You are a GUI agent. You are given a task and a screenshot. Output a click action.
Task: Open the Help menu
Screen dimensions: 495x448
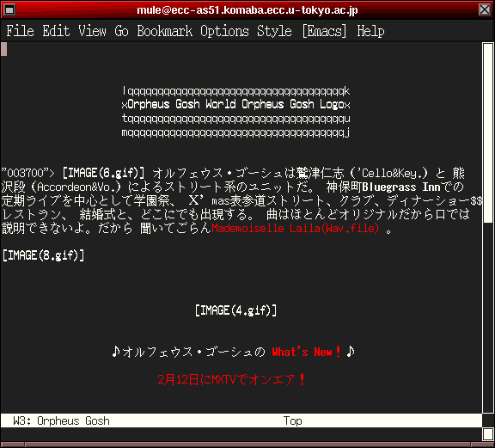coord(370,31)
